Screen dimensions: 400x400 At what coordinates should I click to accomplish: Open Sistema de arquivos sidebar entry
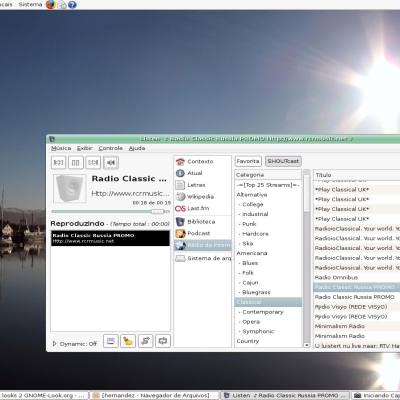pos(203,258)
